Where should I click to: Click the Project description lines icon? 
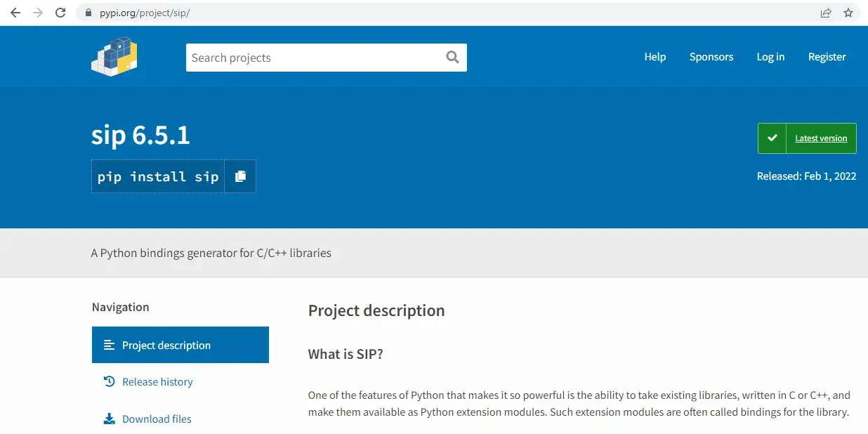[x=109, y=345]
